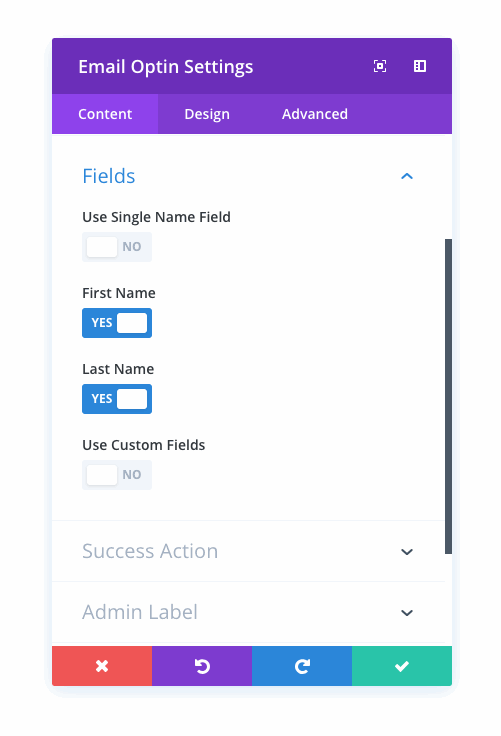Image resolution: width=501 pixels, height=736 pixels.
Task: Discard changes with the red X button
Action: (x=102, y=666)
